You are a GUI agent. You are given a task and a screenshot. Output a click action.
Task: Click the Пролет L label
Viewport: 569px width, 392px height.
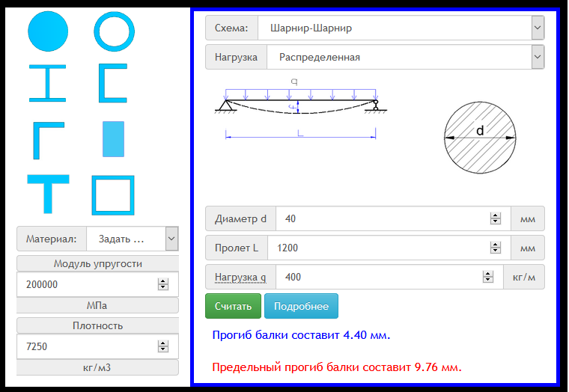[x=237, y=248]
